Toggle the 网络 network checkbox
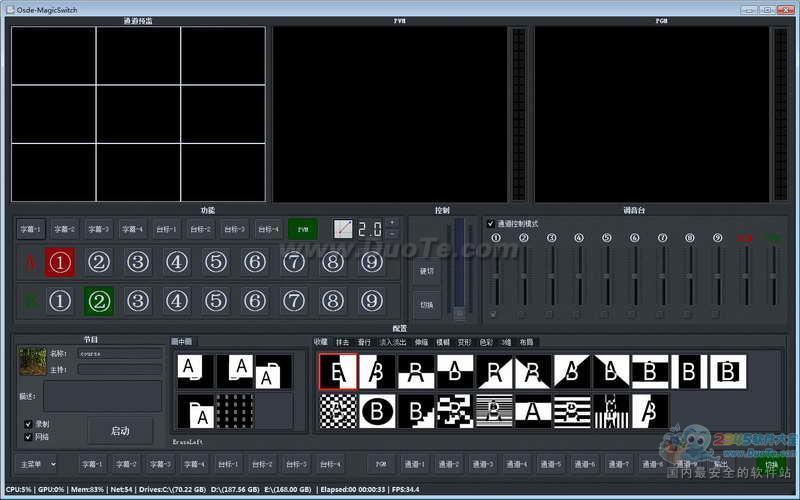The height and width of the screenshot is (500, 800). 29,437
